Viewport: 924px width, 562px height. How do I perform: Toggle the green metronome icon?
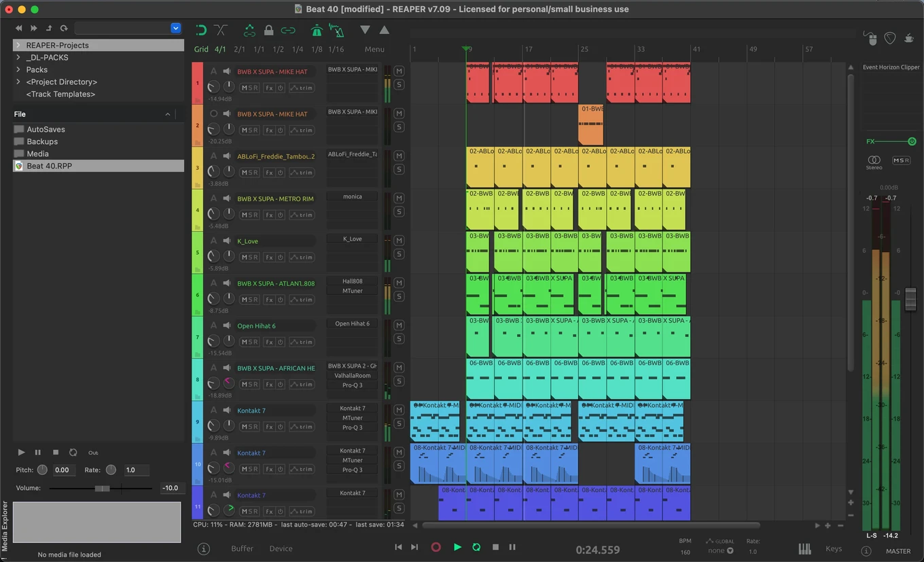pos(317,30)
